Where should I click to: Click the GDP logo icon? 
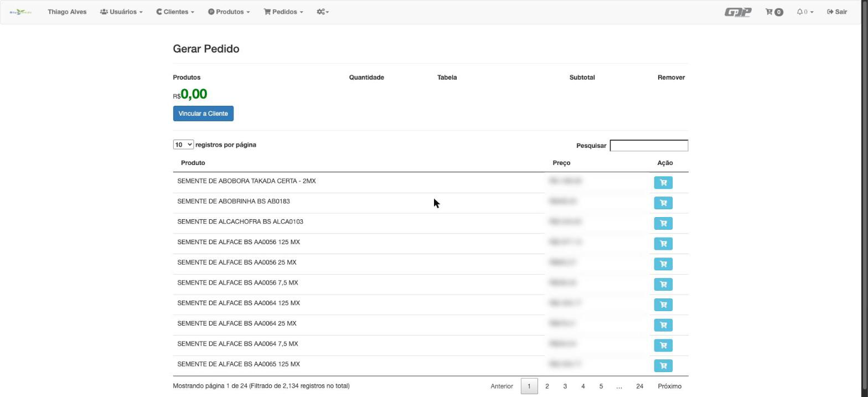coord(738,12)
